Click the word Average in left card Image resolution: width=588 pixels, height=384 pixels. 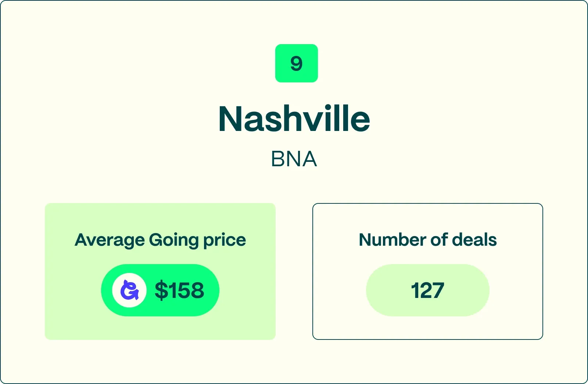click(110, 241)
